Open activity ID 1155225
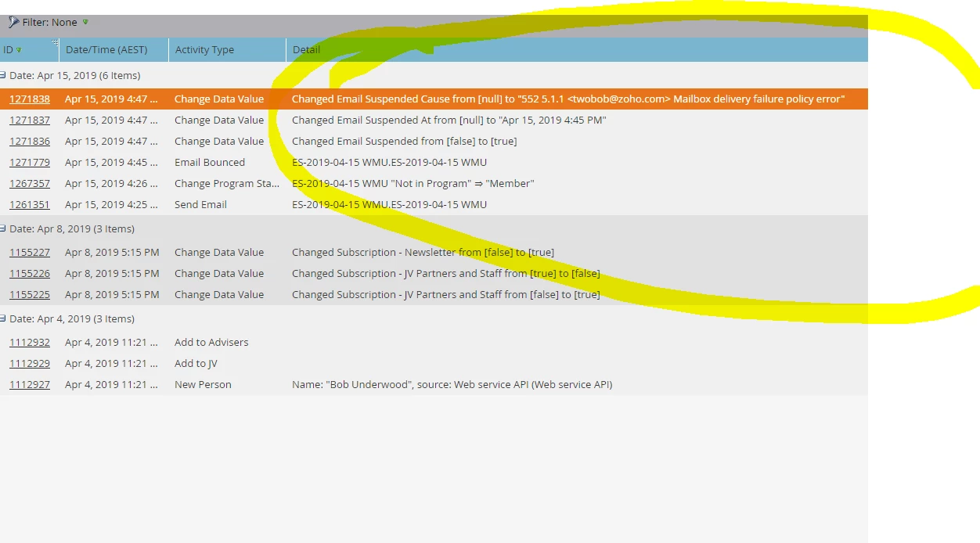This screenshot has height=543, width=980. coord(30,295)
